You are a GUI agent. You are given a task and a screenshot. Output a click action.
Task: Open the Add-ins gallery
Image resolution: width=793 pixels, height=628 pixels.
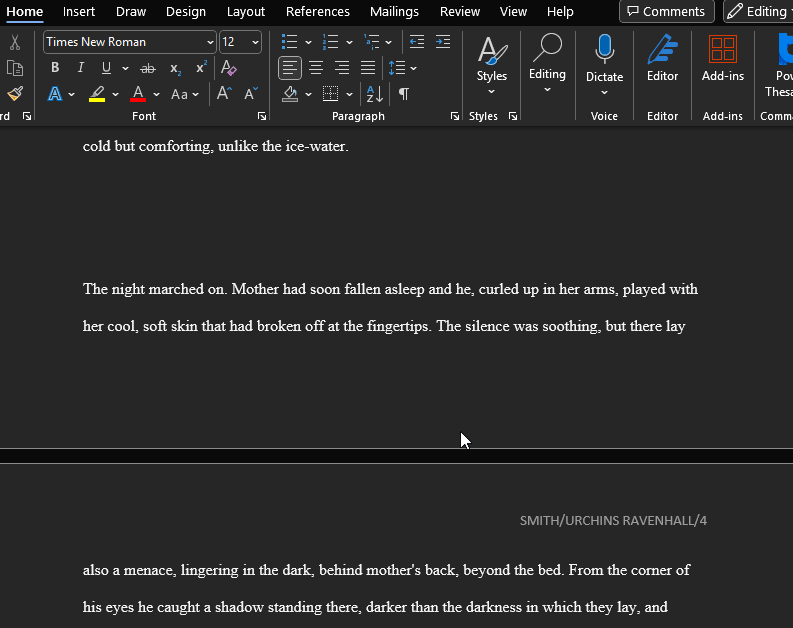pyautogui.click(x=722, y=58)
